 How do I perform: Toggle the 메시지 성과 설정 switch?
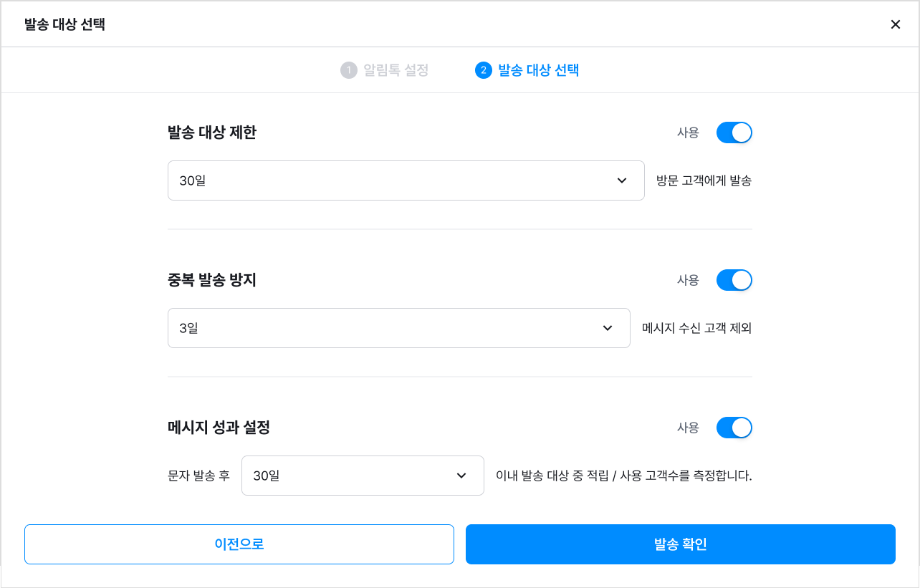tap(734, 428)
